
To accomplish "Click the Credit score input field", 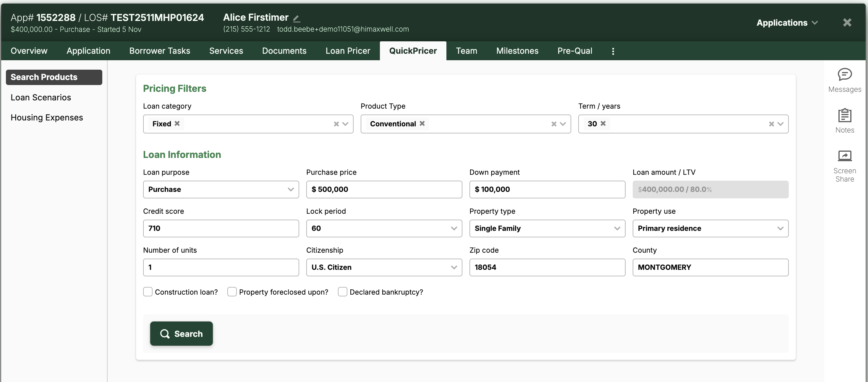I will coord(221,228).
